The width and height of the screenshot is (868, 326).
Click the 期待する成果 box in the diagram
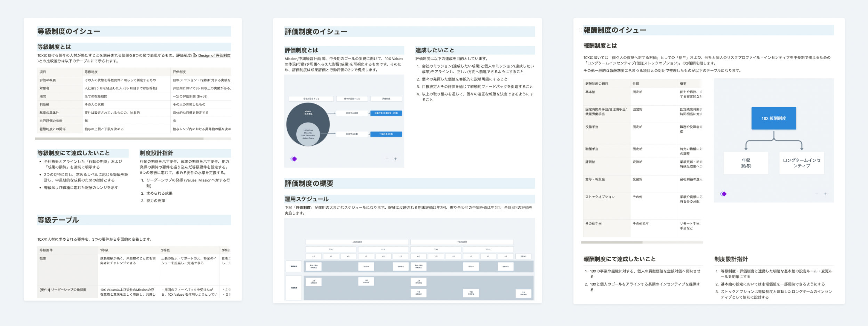(x=352, y=113)
